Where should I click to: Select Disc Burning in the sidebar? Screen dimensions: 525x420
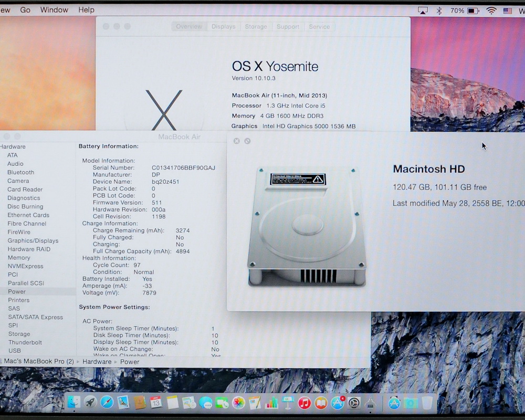coord(25,206)
